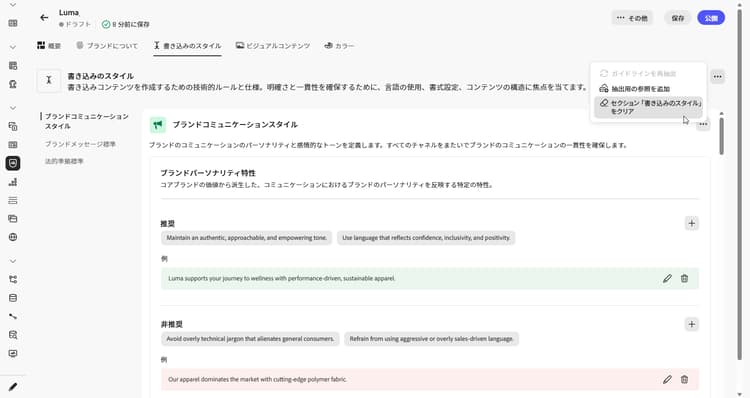Edit the Luma supports your journey example
The width and height of the screenshot is (750, 398).
(x=667, y=278)
